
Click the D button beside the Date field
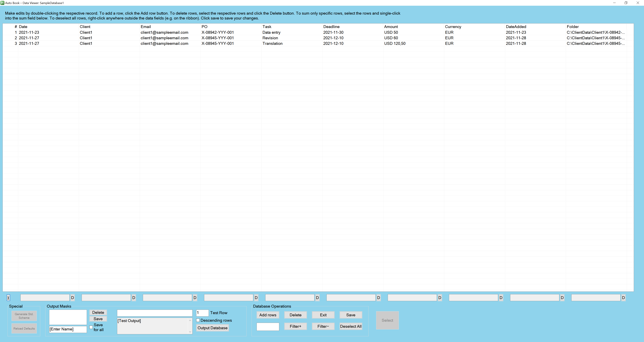tap(72, 298)
